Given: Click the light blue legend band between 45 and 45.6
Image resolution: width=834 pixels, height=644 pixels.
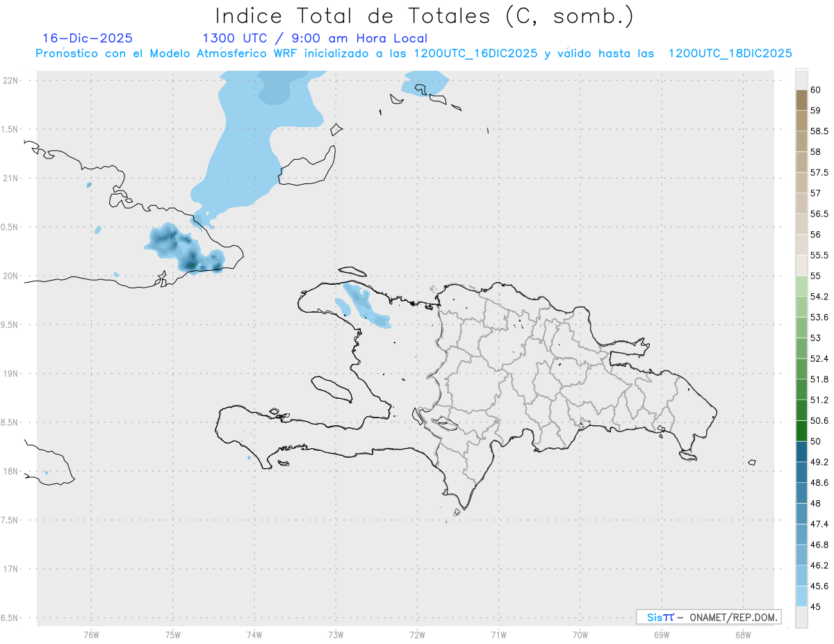Looking at the screenshot, I should tap(801, 596).
